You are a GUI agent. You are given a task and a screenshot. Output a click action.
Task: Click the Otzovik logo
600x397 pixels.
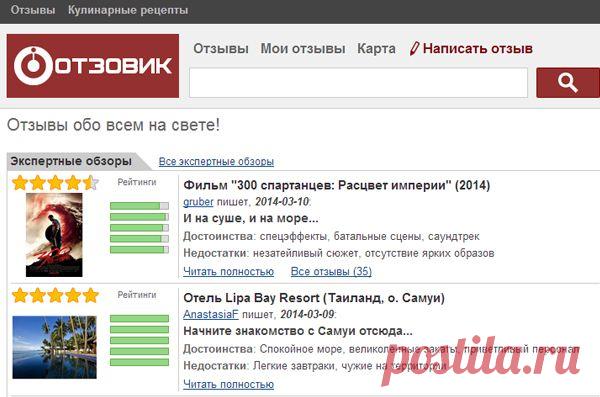click(x=93, y=66)
